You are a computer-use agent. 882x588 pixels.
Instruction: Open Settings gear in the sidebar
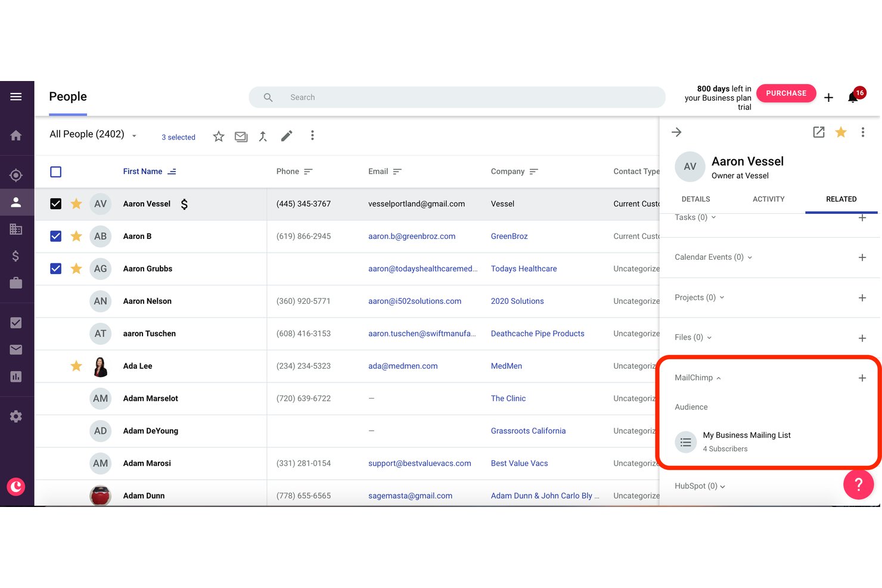(x=16, y=416)
